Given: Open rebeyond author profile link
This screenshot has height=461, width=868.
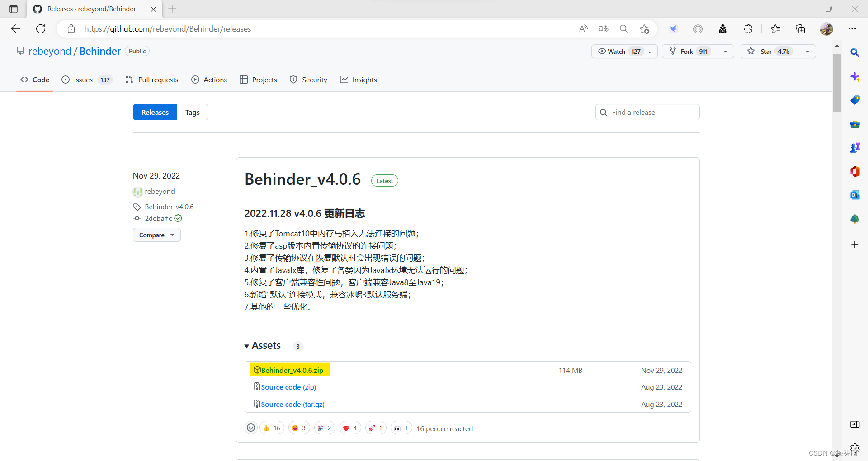Looking at the screenshot, I should (x=160, y=192).
